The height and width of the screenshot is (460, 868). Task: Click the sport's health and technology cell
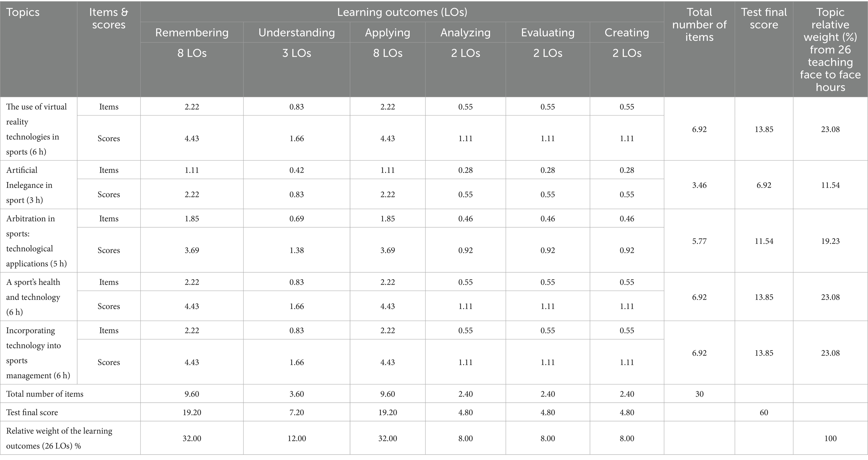click(33, 297)
